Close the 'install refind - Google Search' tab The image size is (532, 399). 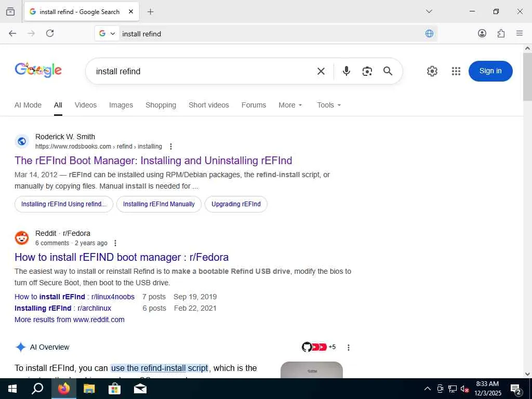coord(131,11)
